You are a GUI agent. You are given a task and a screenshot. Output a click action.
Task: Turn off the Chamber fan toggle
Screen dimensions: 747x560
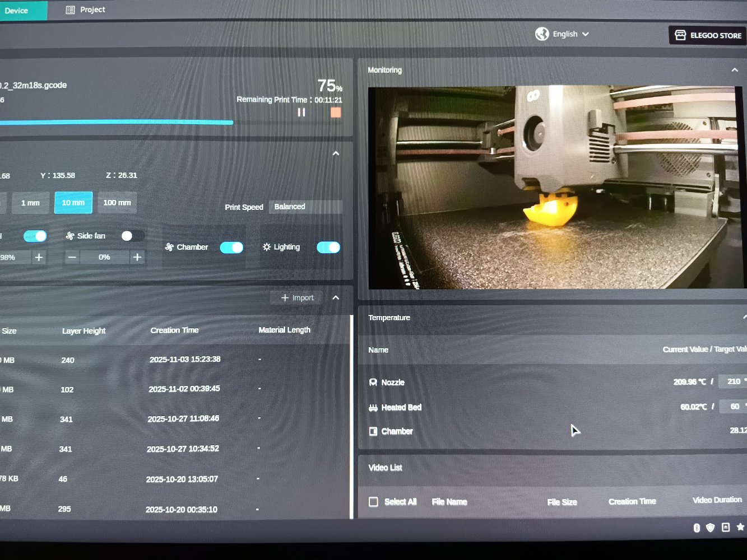(x=231, y=248)
